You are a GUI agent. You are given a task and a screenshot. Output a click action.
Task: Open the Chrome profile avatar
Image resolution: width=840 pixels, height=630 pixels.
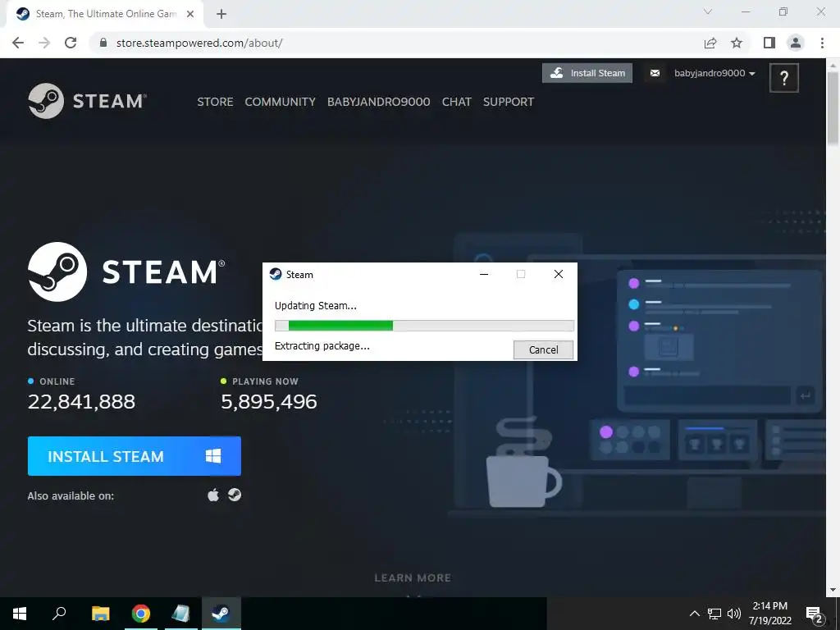[796, 43]
